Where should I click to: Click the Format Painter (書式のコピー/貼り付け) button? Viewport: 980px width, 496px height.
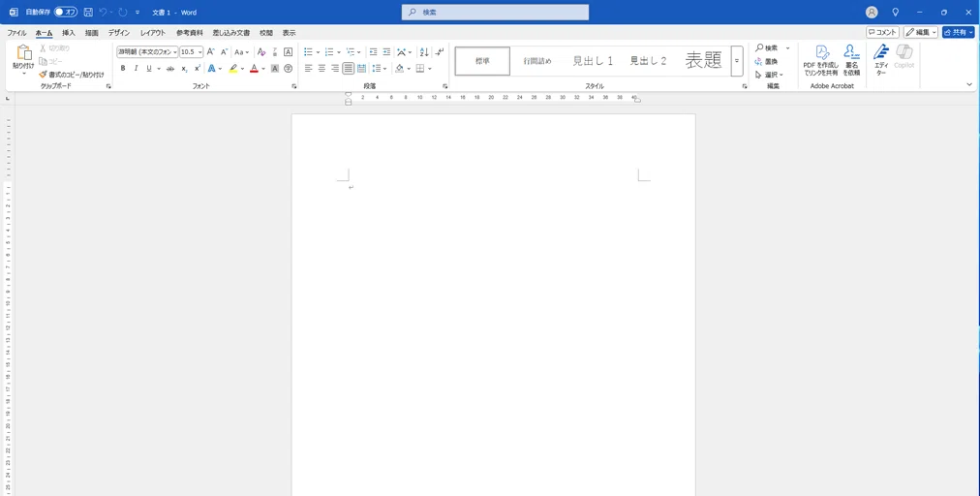pyautogui.click(x=72, y=75)
